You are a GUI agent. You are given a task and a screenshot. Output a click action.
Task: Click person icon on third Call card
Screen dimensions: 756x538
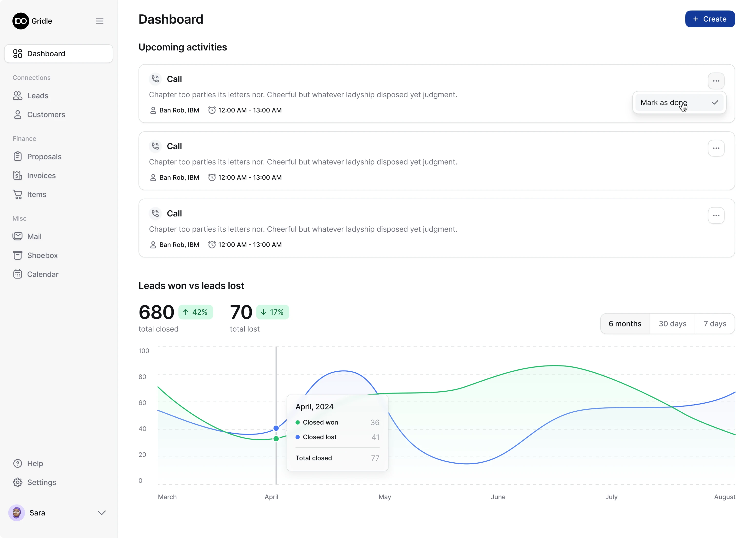click(x=153, y=245)
